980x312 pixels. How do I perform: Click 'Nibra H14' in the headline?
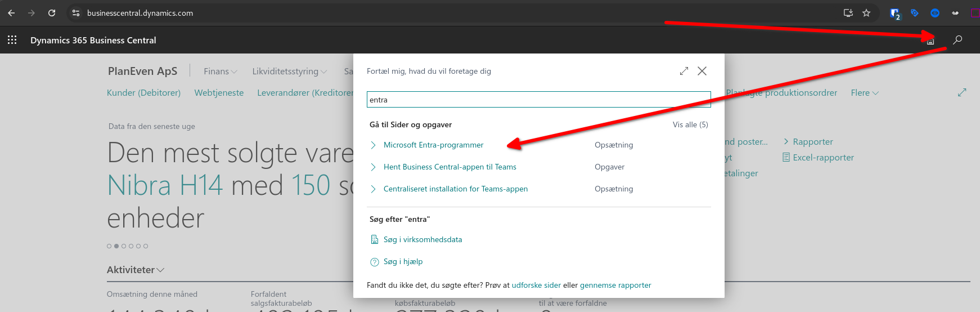tap(165, 185)
